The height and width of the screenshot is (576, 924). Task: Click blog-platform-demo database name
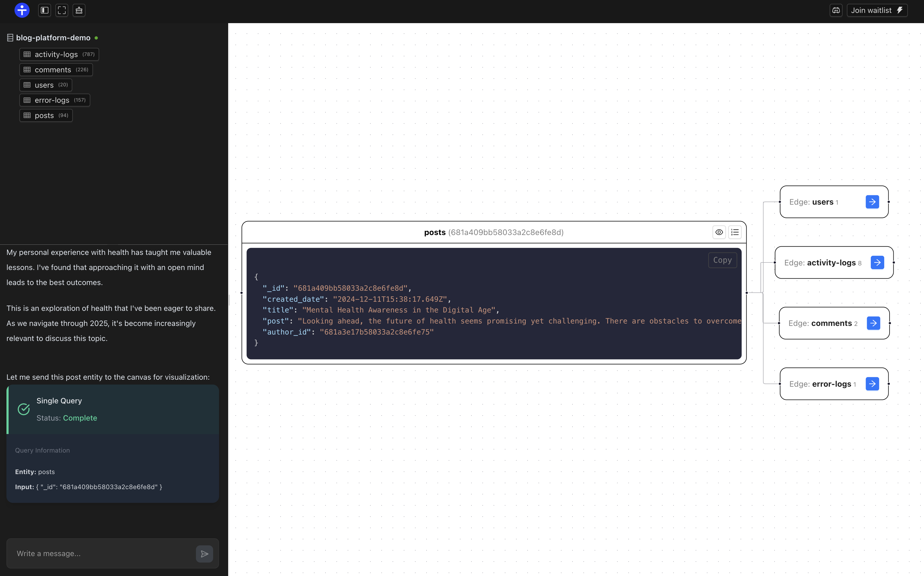pyautogui.click(x=53, y=38)
